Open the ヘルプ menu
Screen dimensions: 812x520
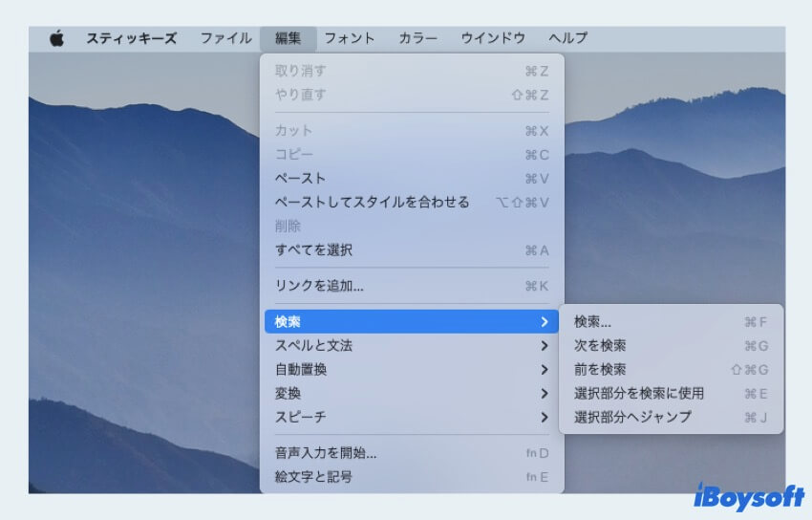567,39
